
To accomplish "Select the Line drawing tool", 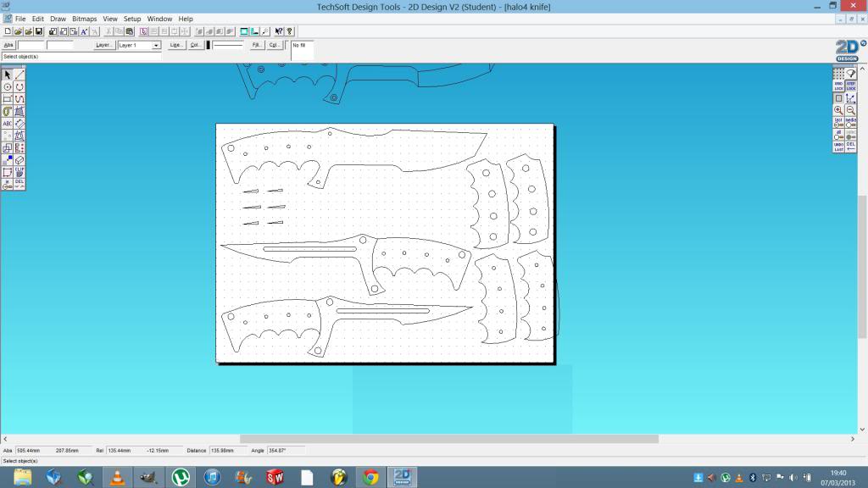I will coord(19,75).
